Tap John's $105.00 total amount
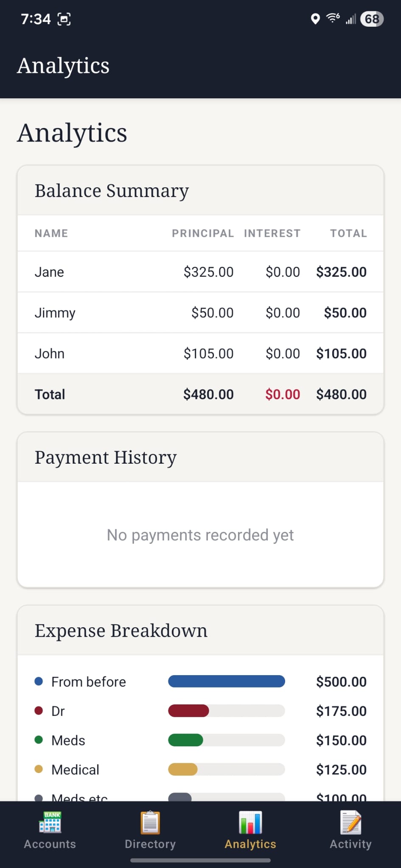This screenshot has height=868, width=401. pos(341,353)
